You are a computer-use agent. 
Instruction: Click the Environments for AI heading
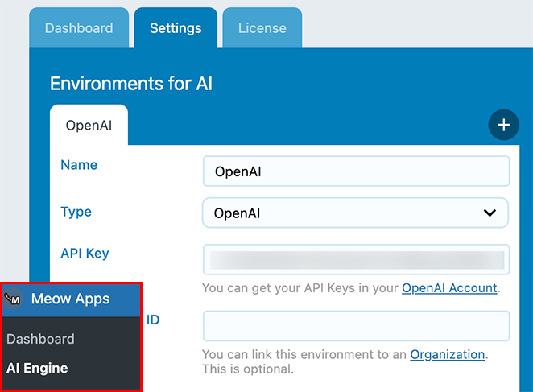pyautogui.click(x=131, y=84)
